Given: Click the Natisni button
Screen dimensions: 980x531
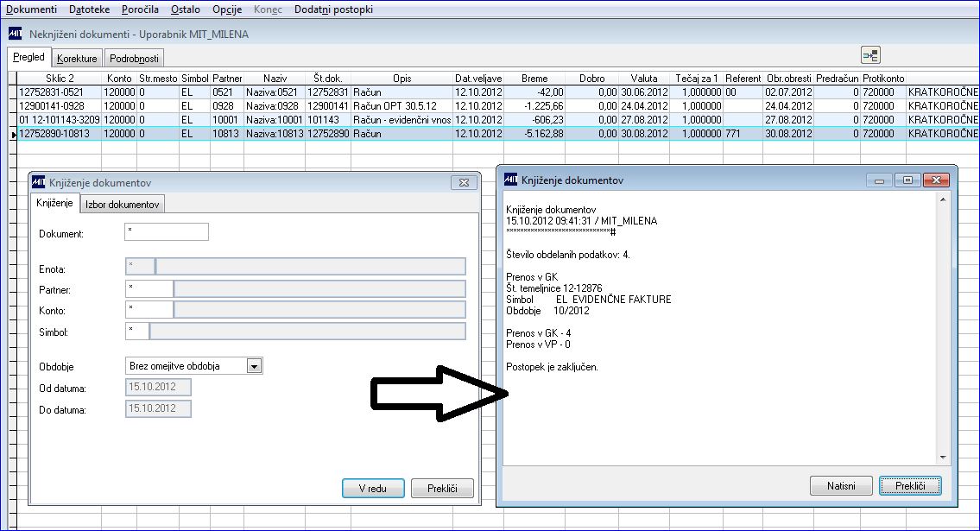Looking at the screenshot, I should 841,485.
